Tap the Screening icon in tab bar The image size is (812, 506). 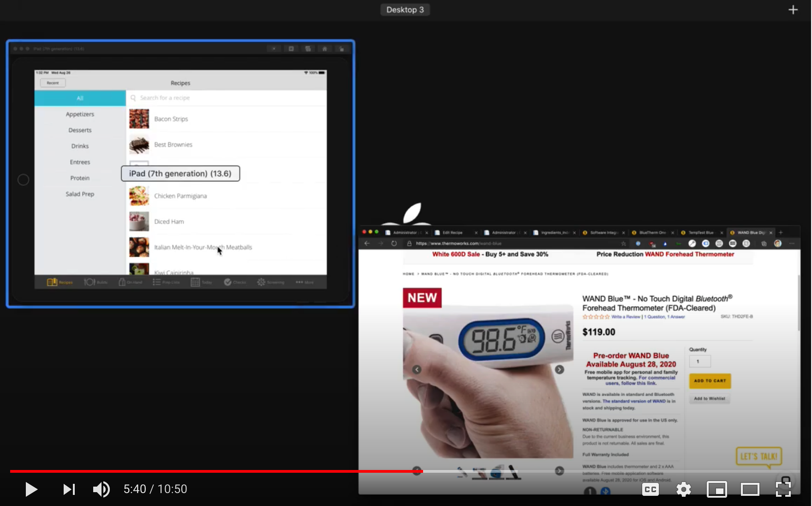tap(261, 282)
